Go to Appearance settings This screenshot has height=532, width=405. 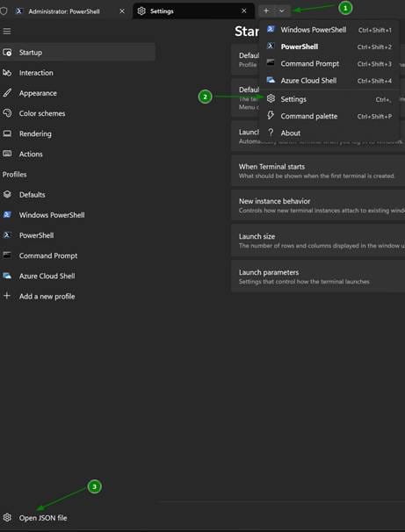[77, 93]
